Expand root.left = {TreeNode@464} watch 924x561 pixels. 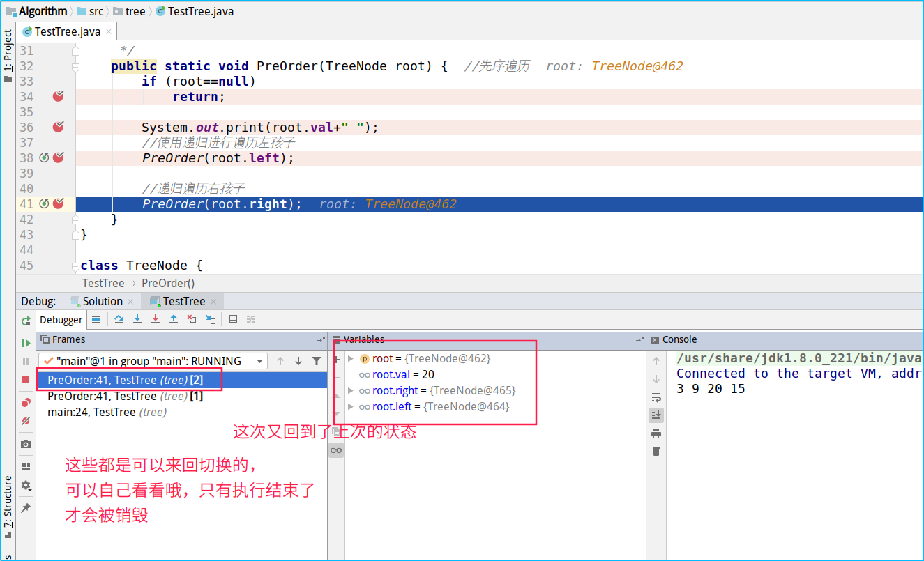coord(351,406)
